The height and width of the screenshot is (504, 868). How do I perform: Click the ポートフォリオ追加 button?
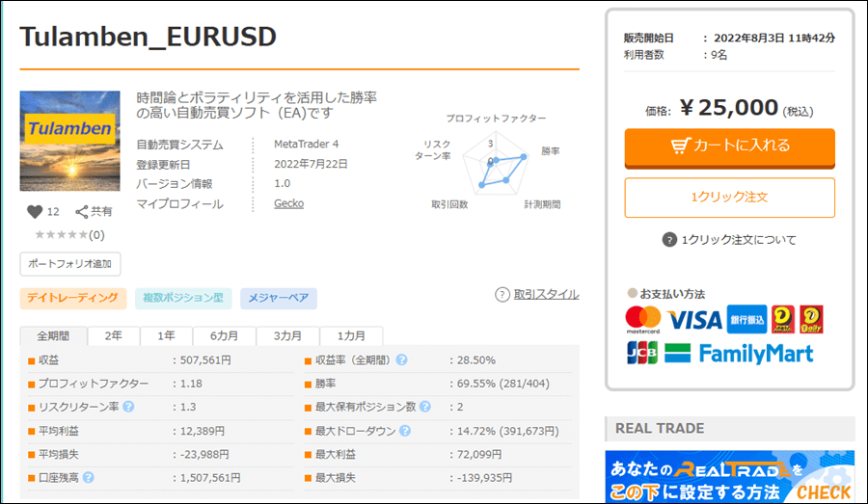pos(69,264)
